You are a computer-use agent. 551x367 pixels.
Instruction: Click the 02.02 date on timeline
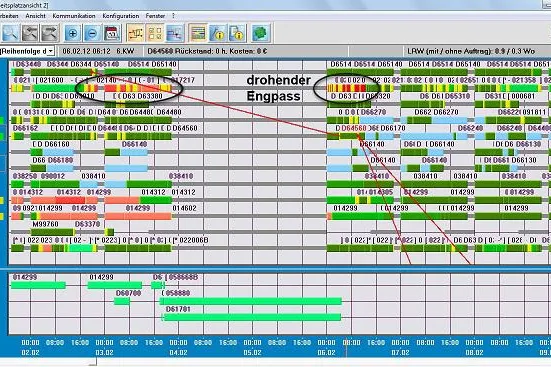pos(30,353)
